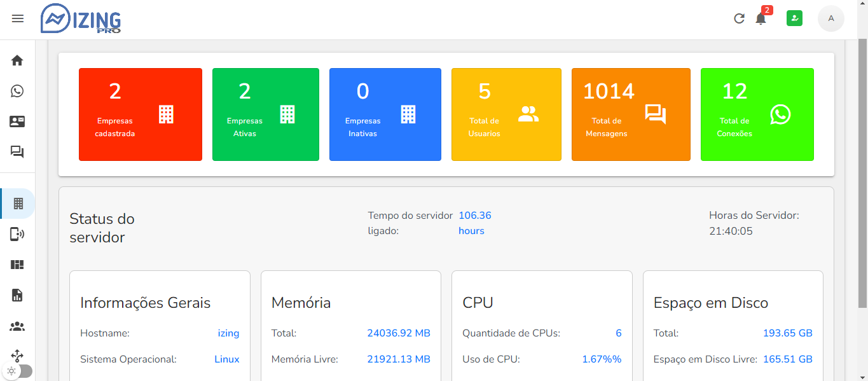Screen dimensions: 868x381
Task: Click the people icon in Total de Usuarios
Action: [528, 114]
